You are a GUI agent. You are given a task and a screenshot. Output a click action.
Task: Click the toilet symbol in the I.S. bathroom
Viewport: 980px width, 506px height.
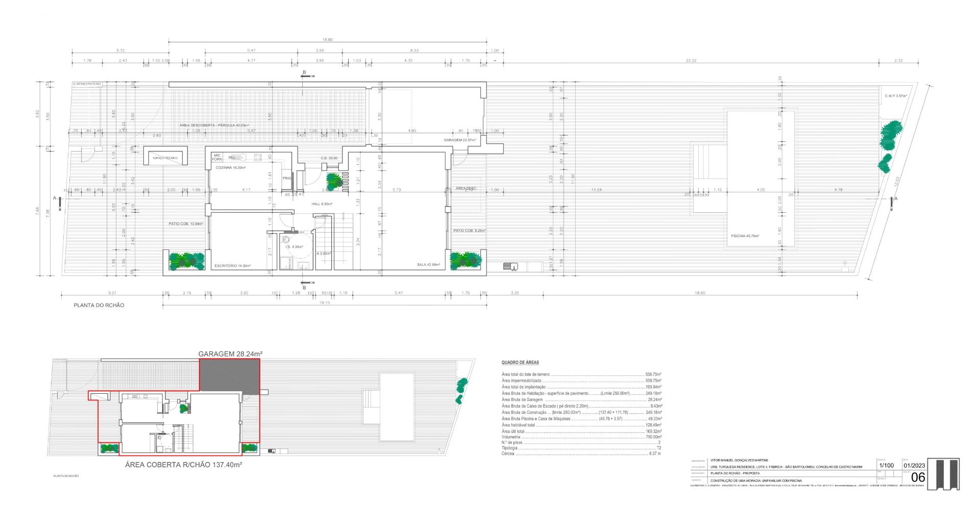point(286,239)
